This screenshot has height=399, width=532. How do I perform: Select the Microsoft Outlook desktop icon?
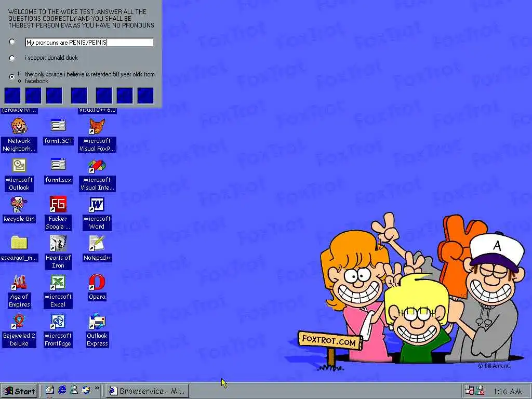[x=19, y=175]
